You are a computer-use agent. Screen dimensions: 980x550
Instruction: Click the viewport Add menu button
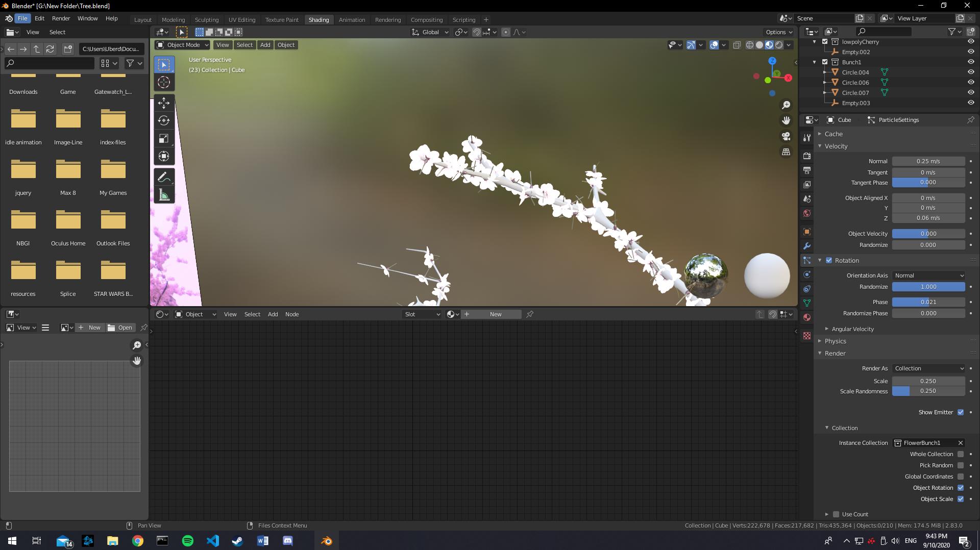coord(265,45)
